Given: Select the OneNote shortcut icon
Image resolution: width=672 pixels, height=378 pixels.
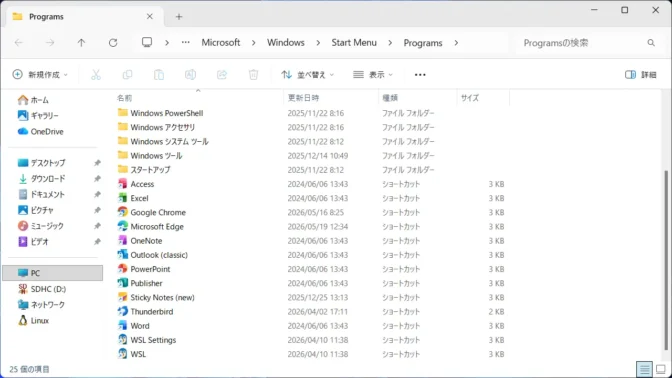Looking at the screenshot, I should pos(123,240).
